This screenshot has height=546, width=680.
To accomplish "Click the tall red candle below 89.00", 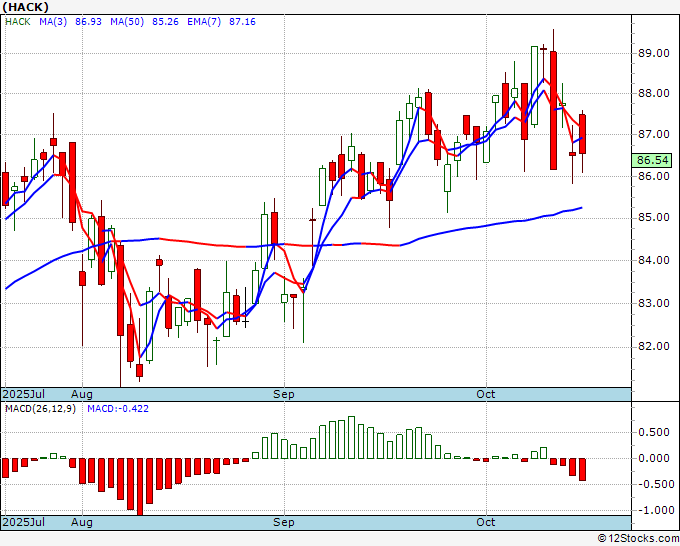I will tap(553, 110).
